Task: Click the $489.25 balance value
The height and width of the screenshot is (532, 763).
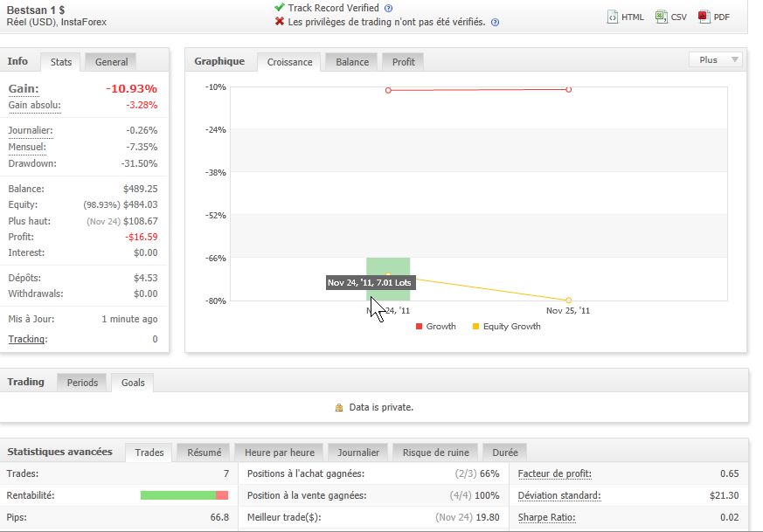Action: click(x=140, y=189)
